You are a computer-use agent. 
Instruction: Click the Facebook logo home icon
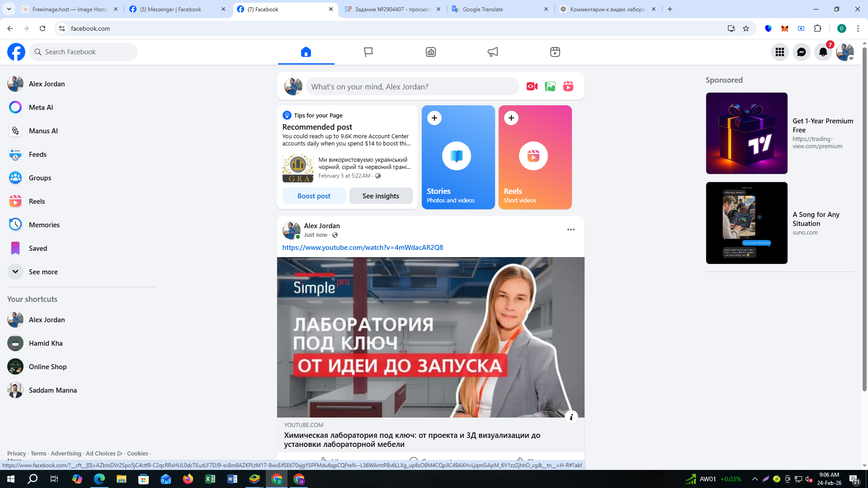pos(16,52)
